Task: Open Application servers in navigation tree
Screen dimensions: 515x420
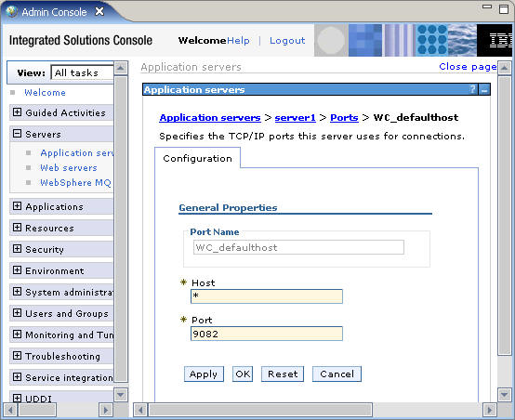Action: click(77, 153)
